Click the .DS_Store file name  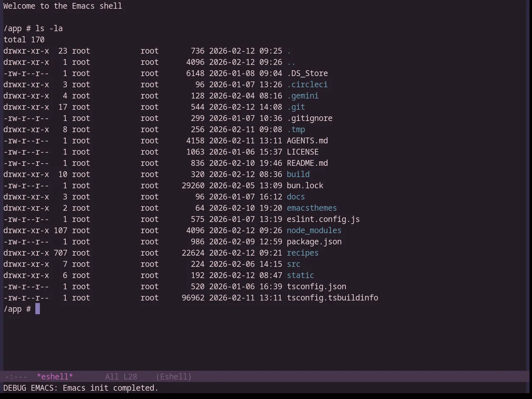[307, 73]
